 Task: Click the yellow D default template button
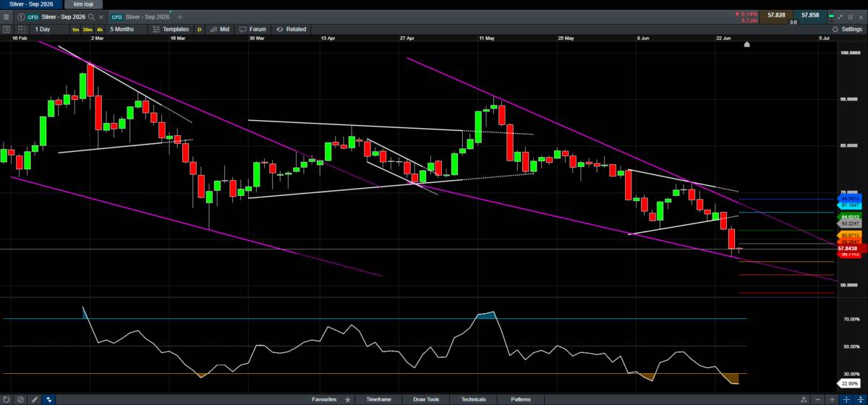click(199, 30)
